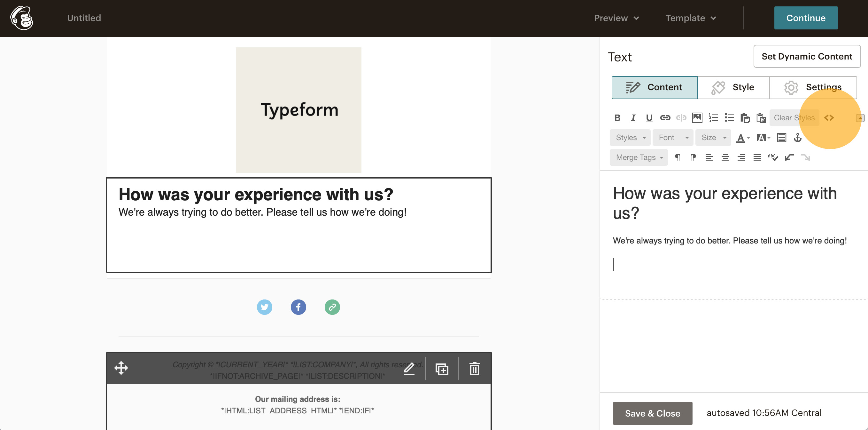Click the block quote lines icon
This screenshot has width=868, height=430.
(781, 138)
